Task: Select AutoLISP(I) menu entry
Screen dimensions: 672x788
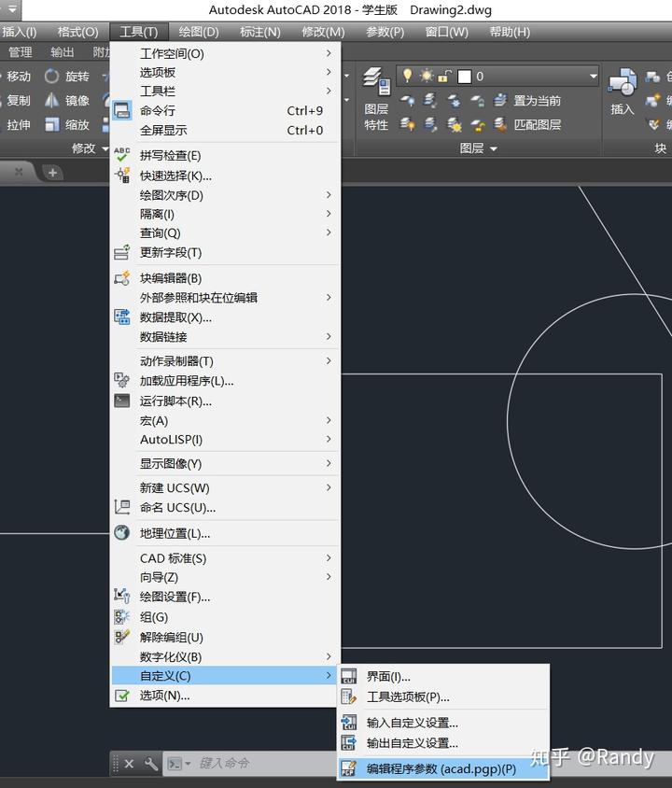Action: coord(225,440)
